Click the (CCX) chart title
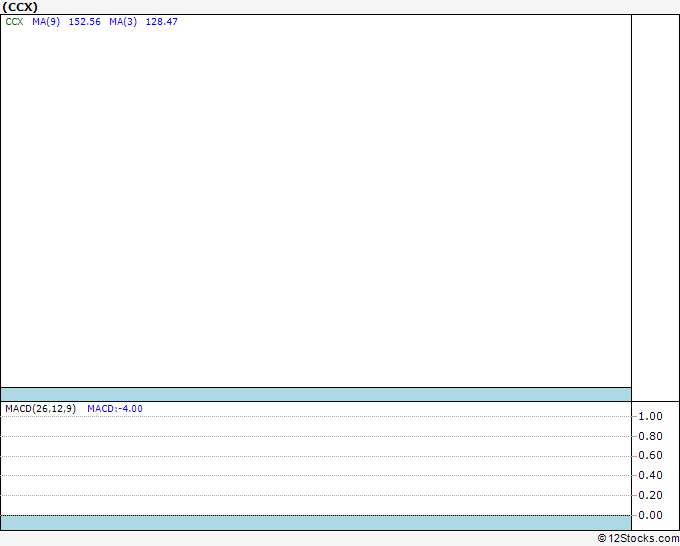Image resolution: width=680 pixels, height=546 pixels. (x=20, y=7)
